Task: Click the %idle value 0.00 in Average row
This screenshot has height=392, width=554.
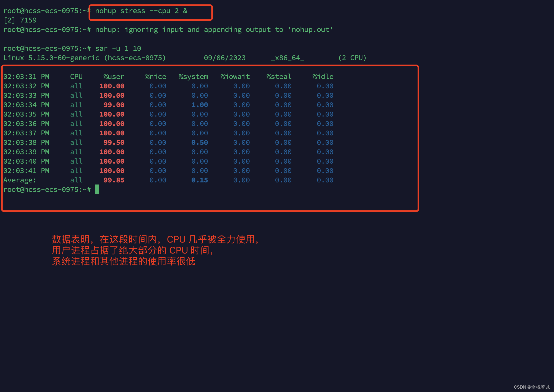Action: pos(325,180)
